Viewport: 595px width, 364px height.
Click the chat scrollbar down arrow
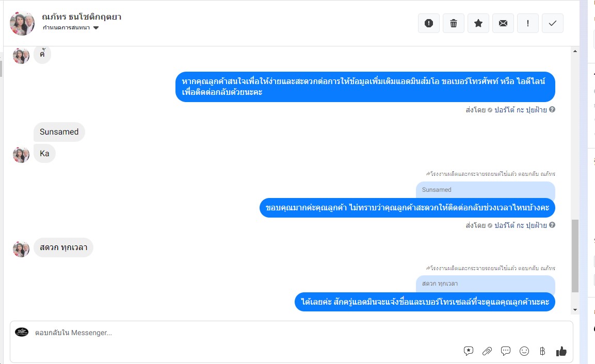click(x=575, y=310)
